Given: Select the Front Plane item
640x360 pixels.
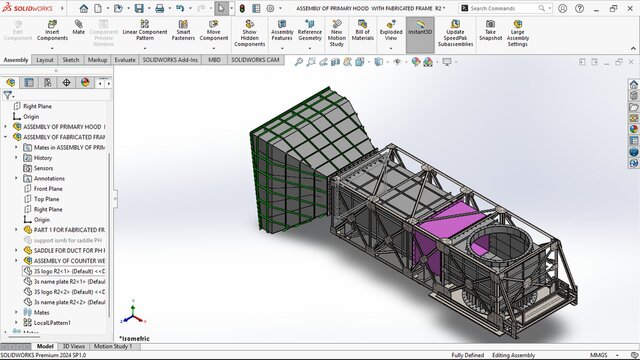Looking at the screenshot, I should point(43,189).
